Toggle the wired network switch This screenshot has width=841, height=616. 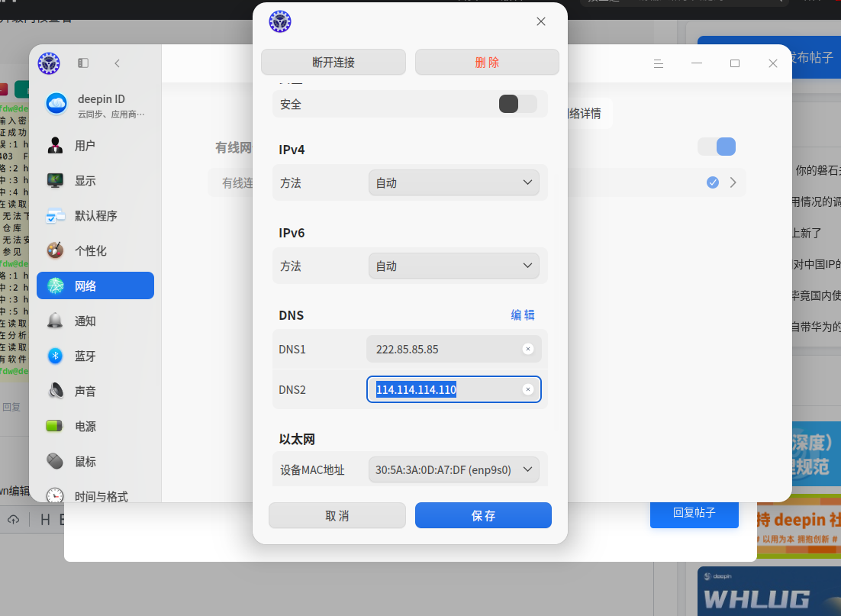tap(717, 147)
